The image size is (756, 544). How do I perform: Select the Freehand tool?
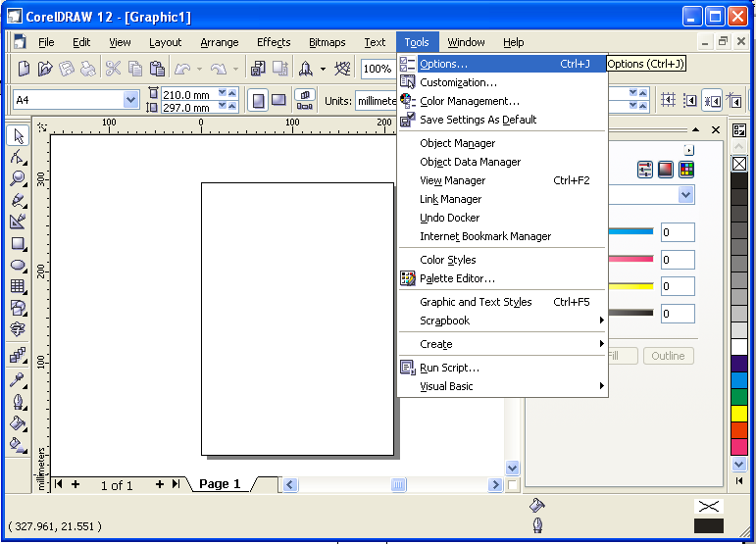[18, 200]
